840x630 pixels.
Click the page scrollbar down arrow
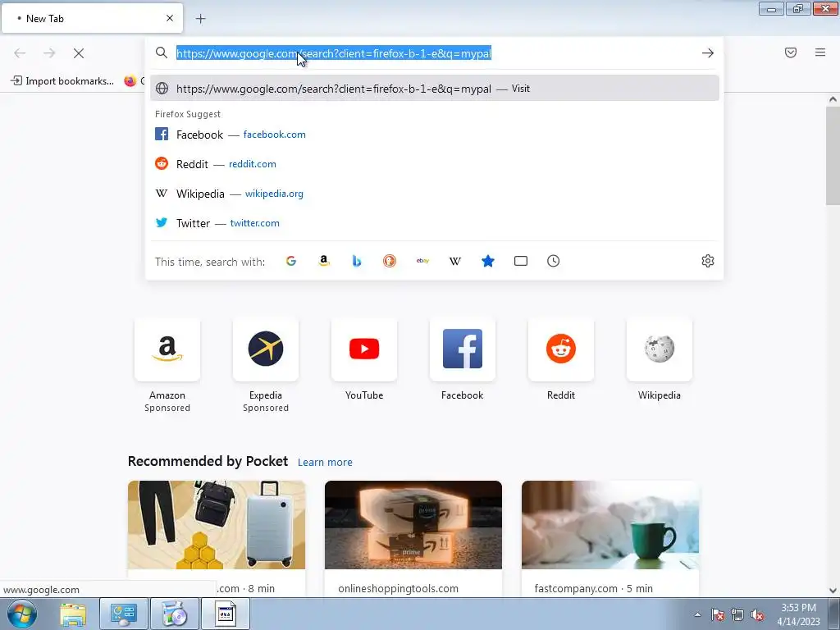[833, 591]
